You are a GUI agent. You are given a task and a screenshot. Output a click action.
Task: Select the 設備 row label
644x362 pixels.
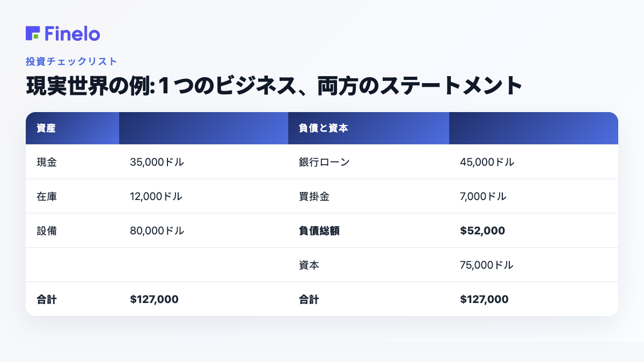pyautogui.click(x=47, y=231)
